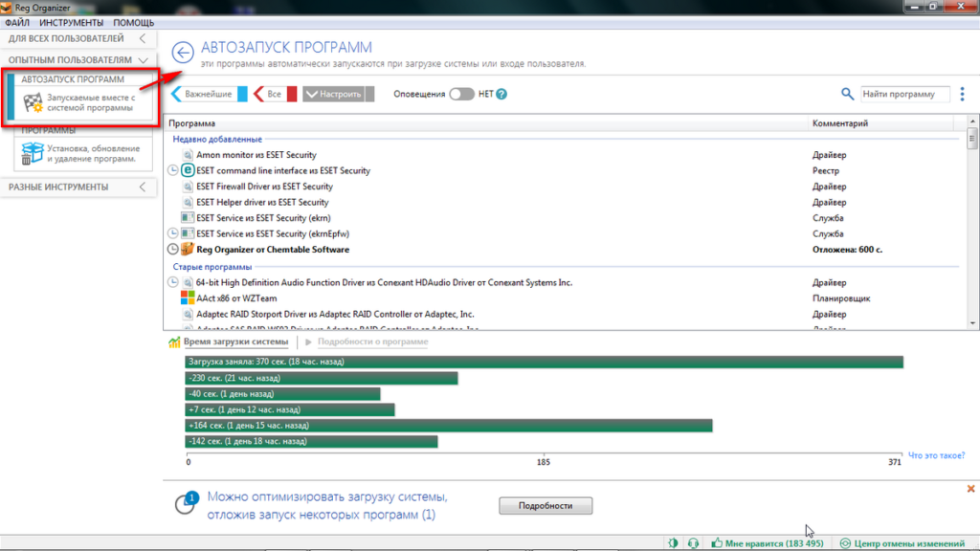This screenshot has width=980, height=551.
Task: Toggle the Оповещения switch
Action: 461,94
